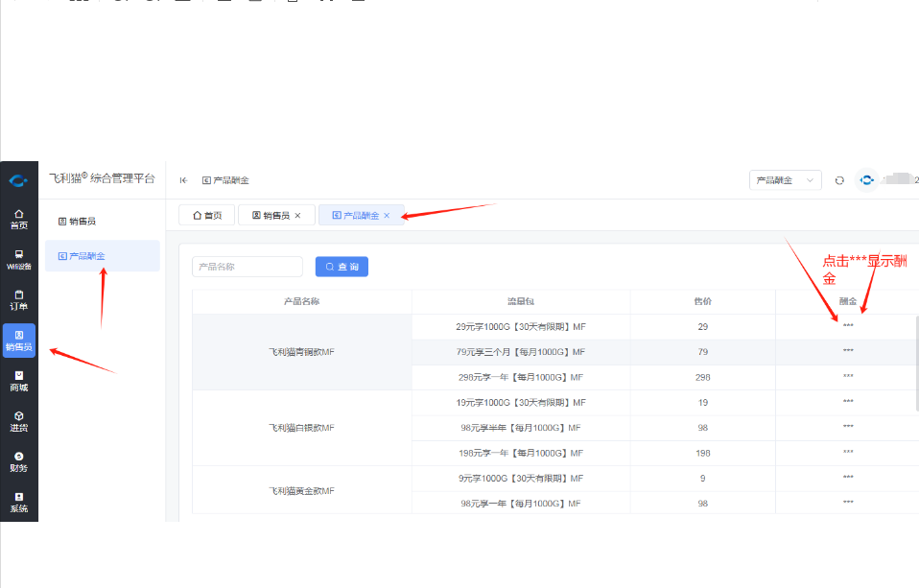Close the 产品酬金 tab
The image size is (919, 588).
[387, 216]
